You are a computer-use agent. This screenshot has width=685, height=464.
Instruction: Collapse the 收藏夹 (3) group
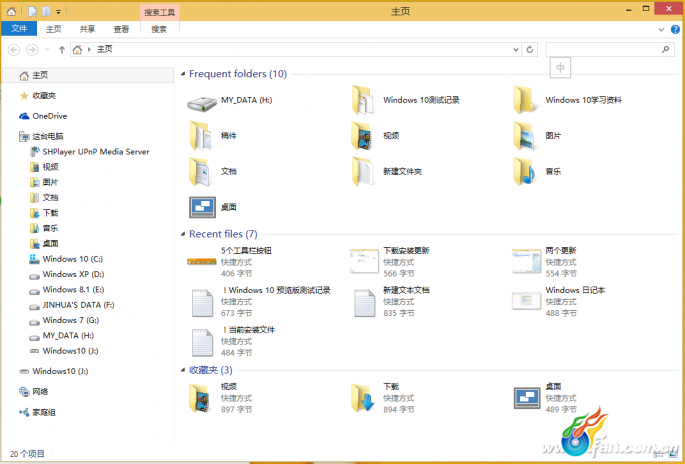coord(183,370)
